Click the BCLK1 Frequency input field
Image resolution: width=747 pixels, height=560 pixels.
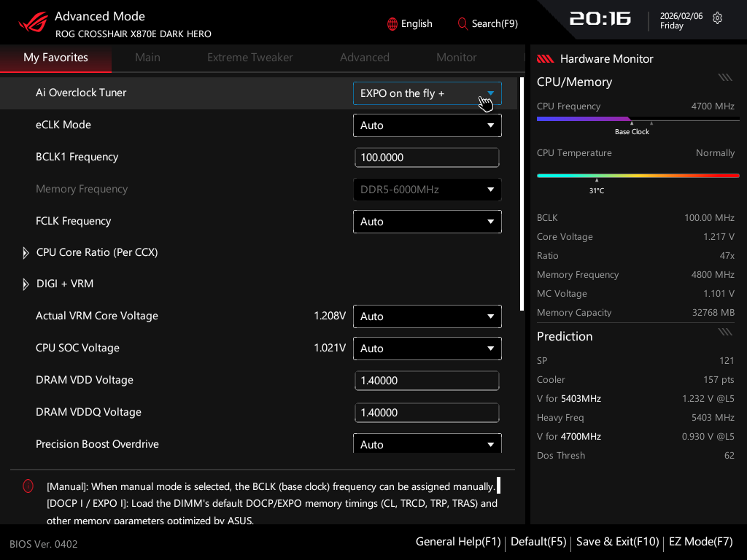point(427,157)
